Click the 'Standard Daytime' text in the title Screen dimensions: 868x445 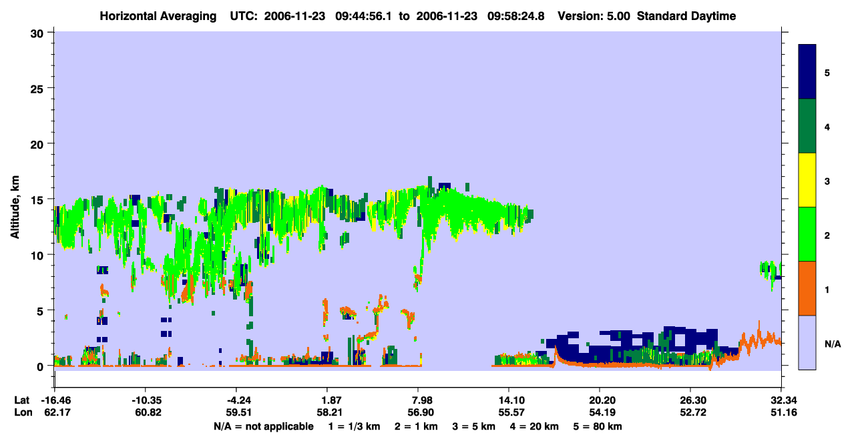[686, 16]
